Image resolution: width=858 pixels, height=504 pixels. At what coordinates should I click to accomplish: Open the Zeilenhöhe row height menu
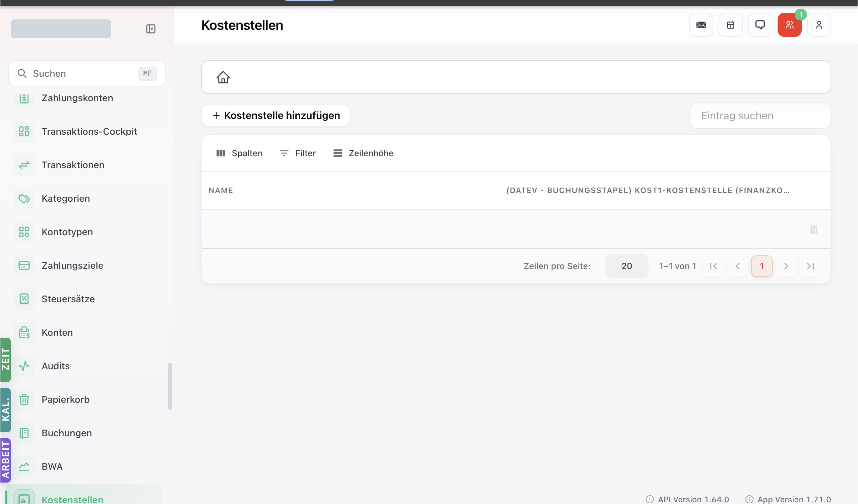363,153
